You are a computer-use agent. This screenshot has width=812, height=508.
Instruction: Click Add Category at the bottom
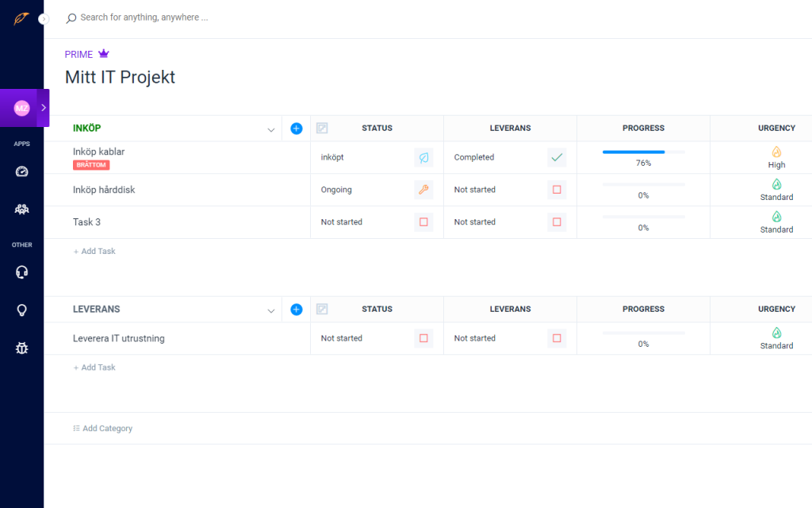[102, 428]
